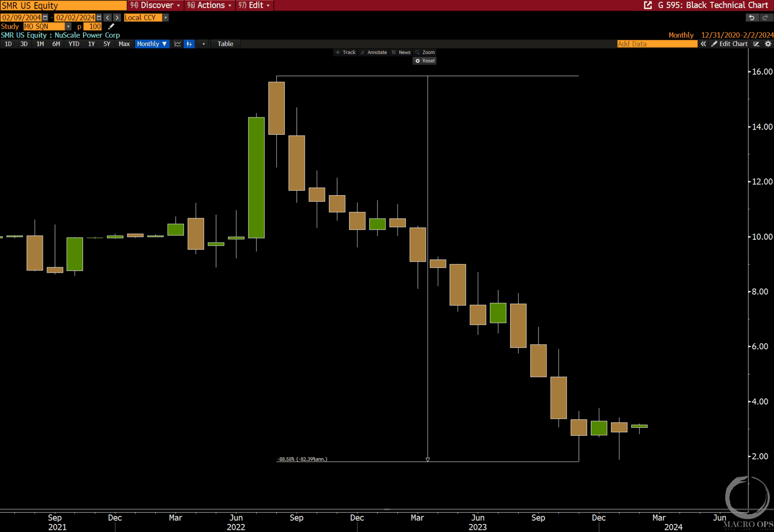Click the Edit Chart button
This screenshot has width=774, height=532.
click(x=729, y=44)
